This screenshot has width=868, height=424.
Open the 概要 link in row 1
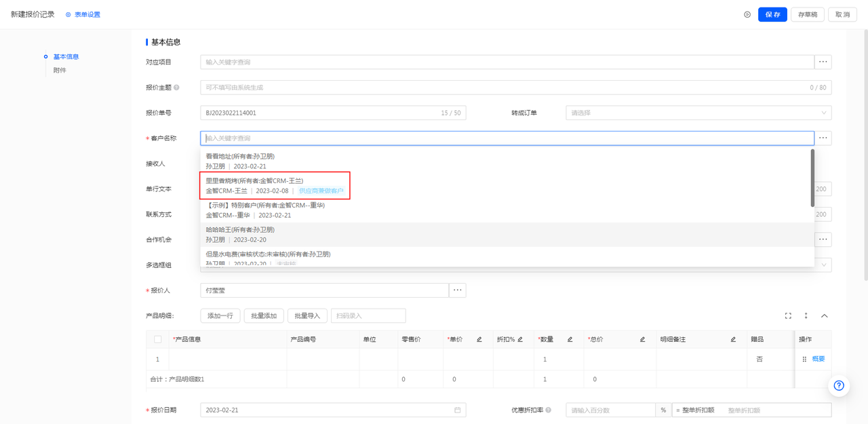tap(818, 359)
